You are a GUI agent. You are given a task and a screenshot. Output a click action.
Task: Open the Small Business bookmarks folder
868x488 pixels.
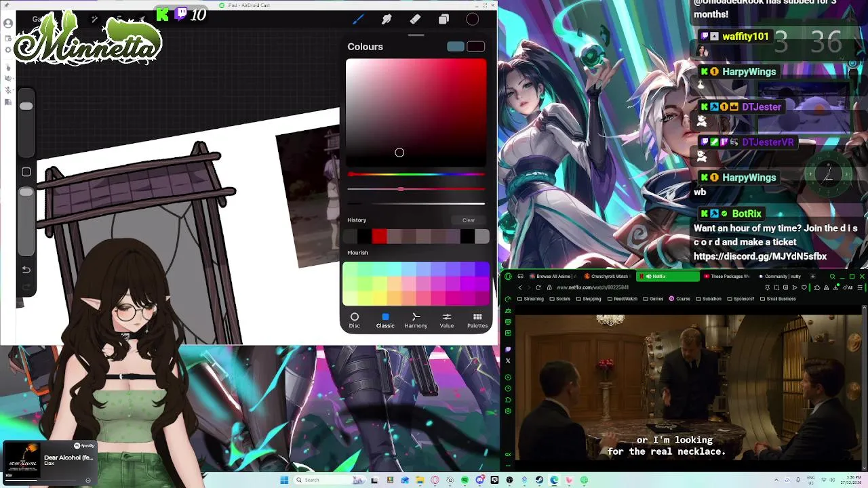(777, 299)
